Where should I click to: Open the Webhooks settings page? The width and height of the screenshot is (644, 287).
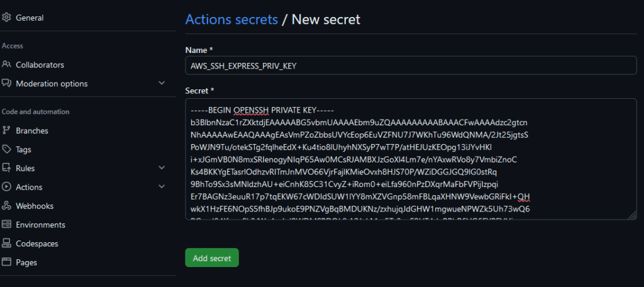tap(35, 206)
